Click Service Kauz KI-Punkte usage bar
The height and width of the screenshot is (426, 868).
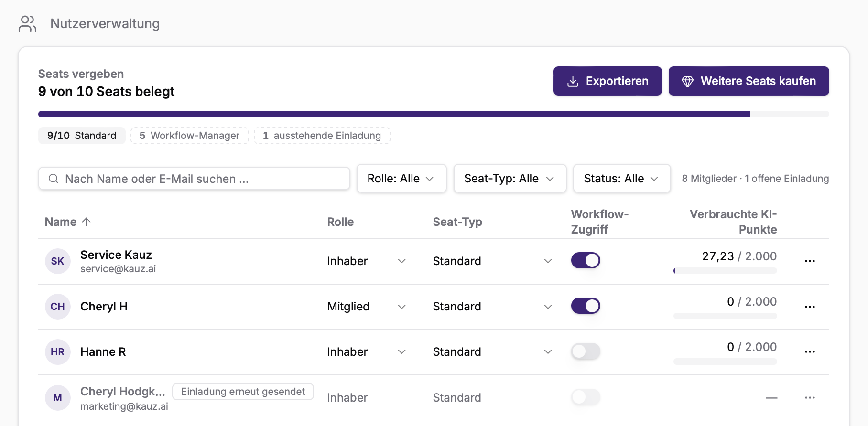(725, 271)
